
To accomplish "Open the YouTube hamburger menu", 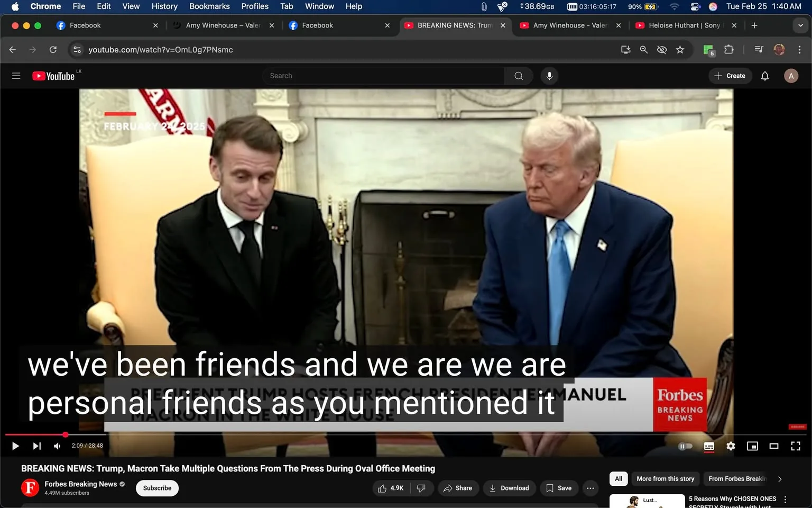I will (16, 76).
